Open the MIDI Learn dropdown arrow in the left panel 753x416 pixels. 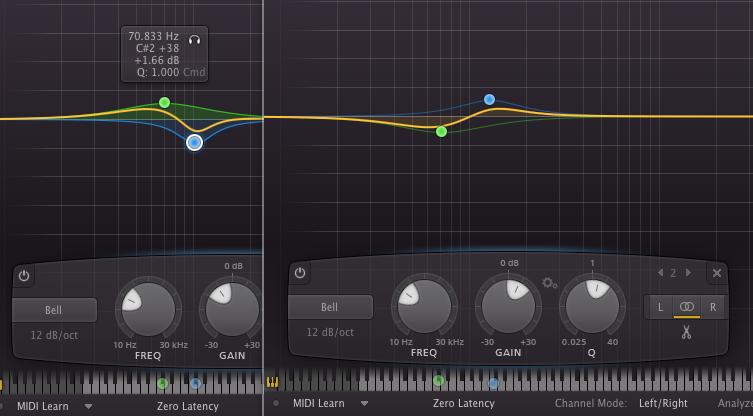(88, 406)
